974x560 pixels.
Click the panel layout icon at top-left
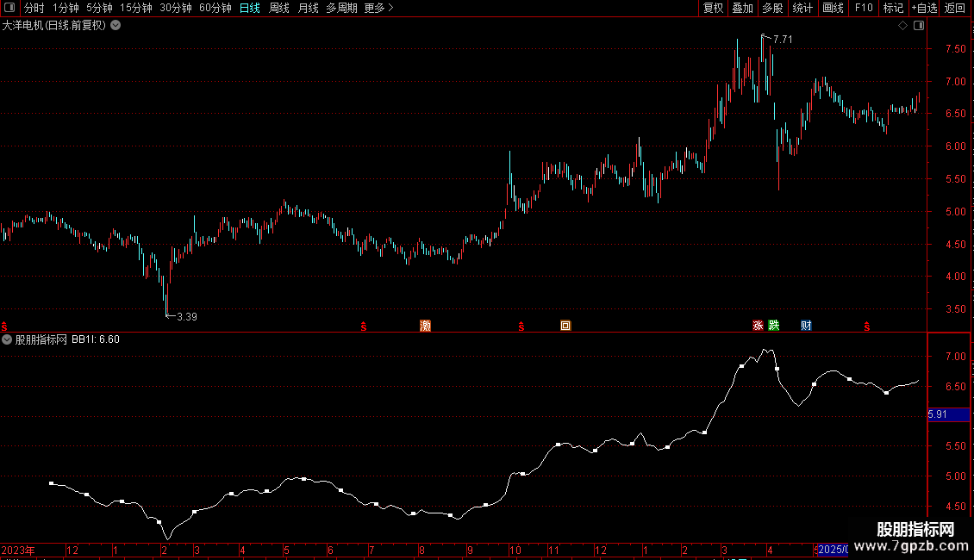coord(9,8)
